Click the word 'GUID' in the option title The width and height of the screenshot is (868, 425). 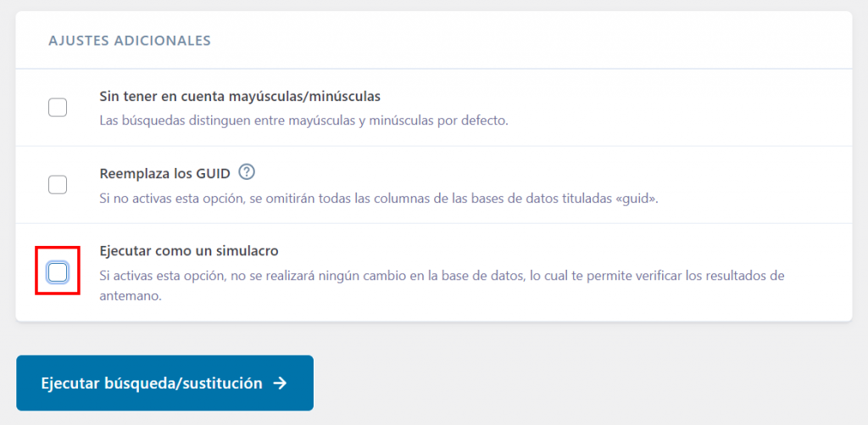point(214,173)
